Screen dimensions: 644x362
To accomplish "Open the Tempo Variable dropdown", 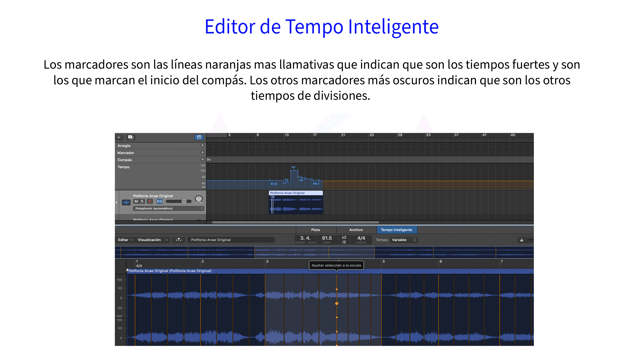I will coord(404,240).
